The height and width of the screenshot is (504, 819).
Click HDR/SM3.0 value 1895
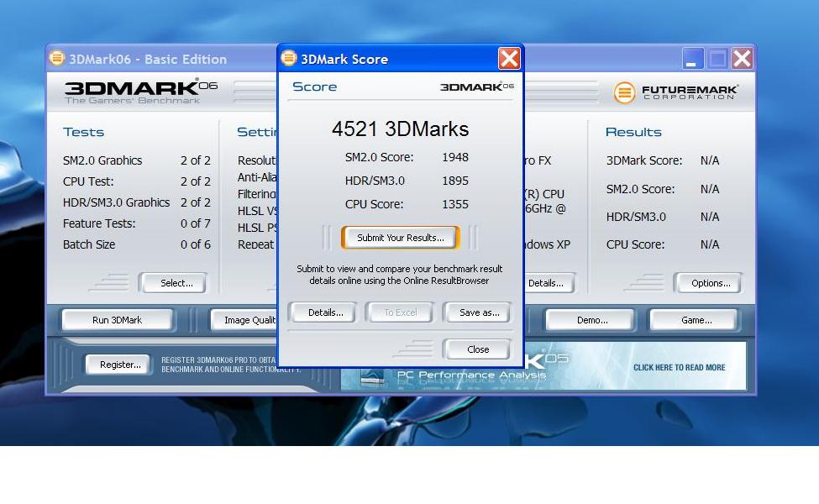pyautogui.click(x=455, y=181)
